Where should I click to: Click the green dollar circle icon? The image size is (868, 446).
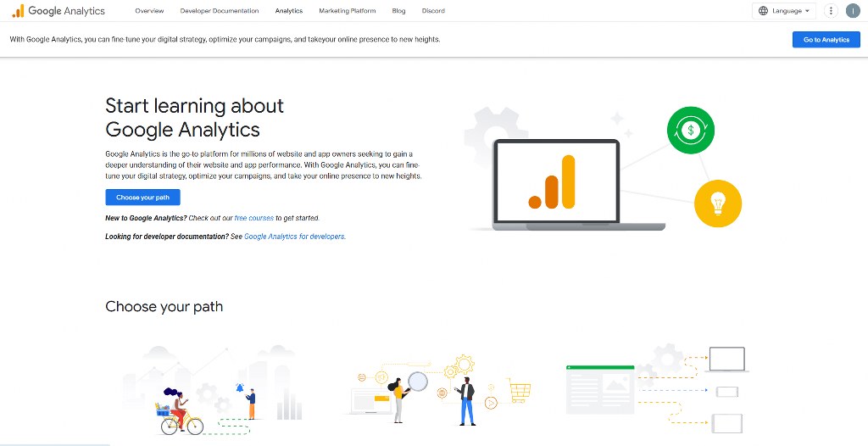point(690,131)
